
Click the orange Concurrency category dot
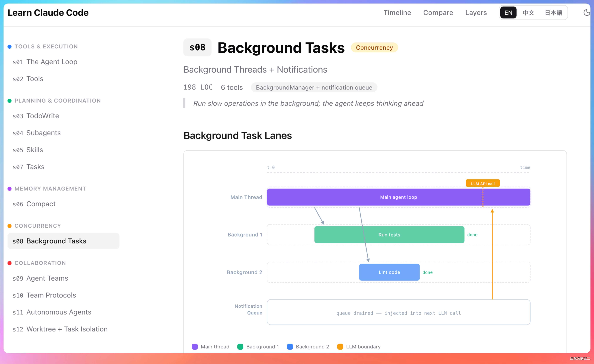click(10, 226)
